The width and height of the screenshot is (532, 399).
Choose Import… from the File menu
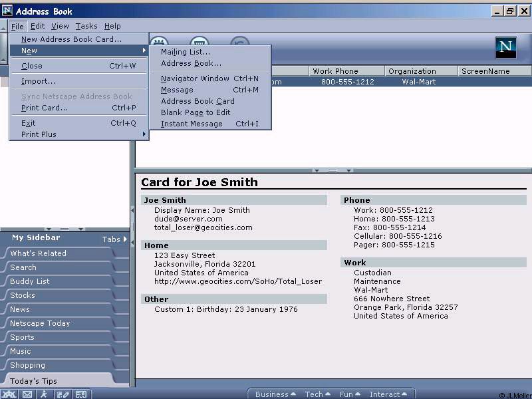point(79,81)
